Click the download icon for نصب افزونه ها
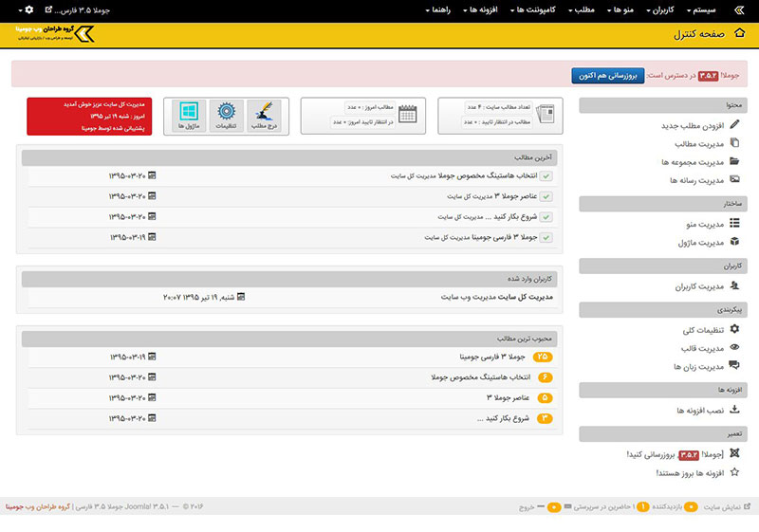The image size is (759, 532). click(734, 409)
